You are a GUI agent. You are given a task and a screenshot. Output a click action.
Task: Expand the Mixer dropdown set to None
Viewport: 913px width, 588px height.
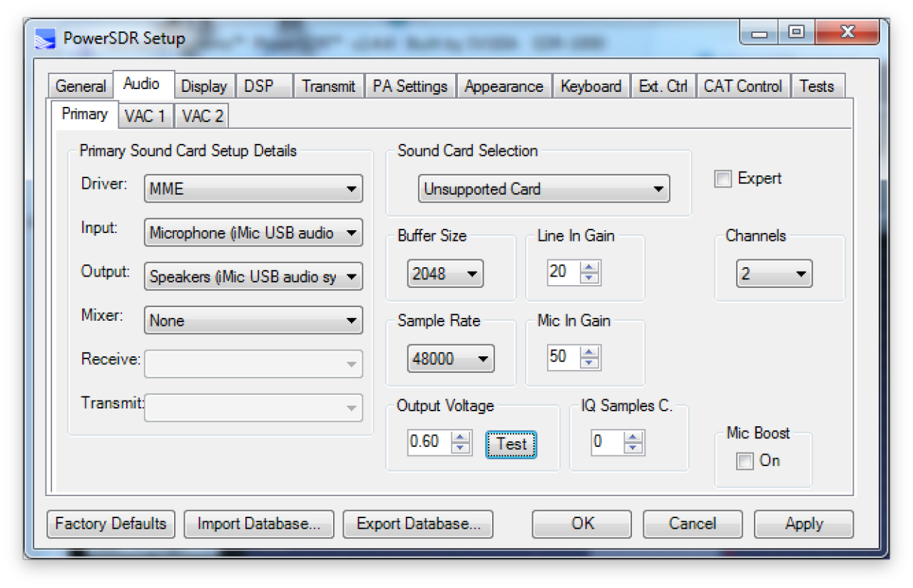tap(253, 321)
